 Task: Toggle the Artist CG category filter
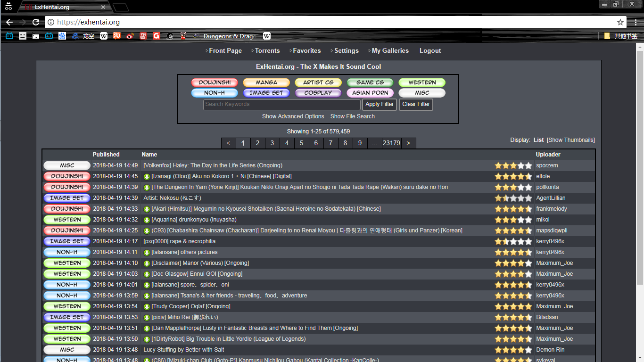tap(318, 82)
